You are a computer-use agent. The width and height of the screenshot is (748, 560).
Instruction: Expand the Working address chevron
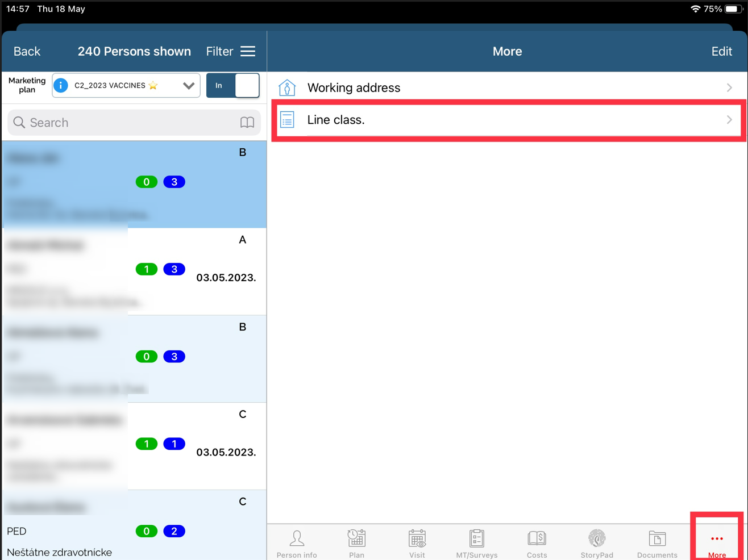[x=729, y=88]
